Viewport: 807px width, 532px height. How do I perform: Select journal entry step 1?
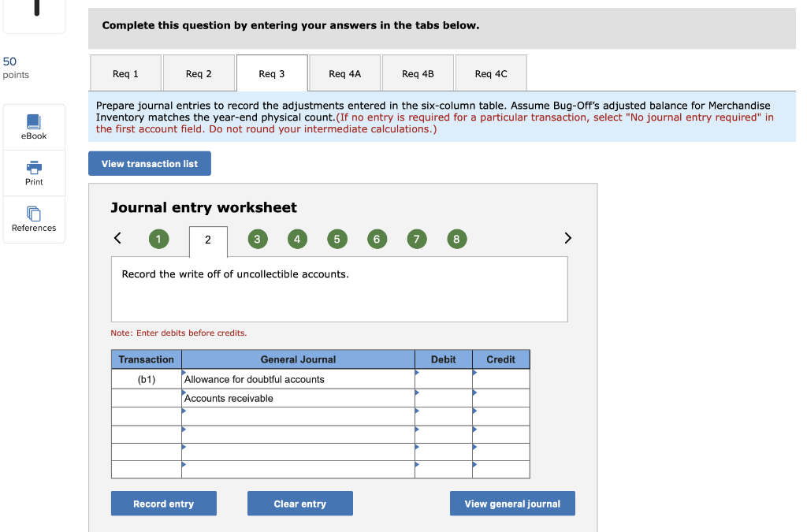[x=158, y=240]
